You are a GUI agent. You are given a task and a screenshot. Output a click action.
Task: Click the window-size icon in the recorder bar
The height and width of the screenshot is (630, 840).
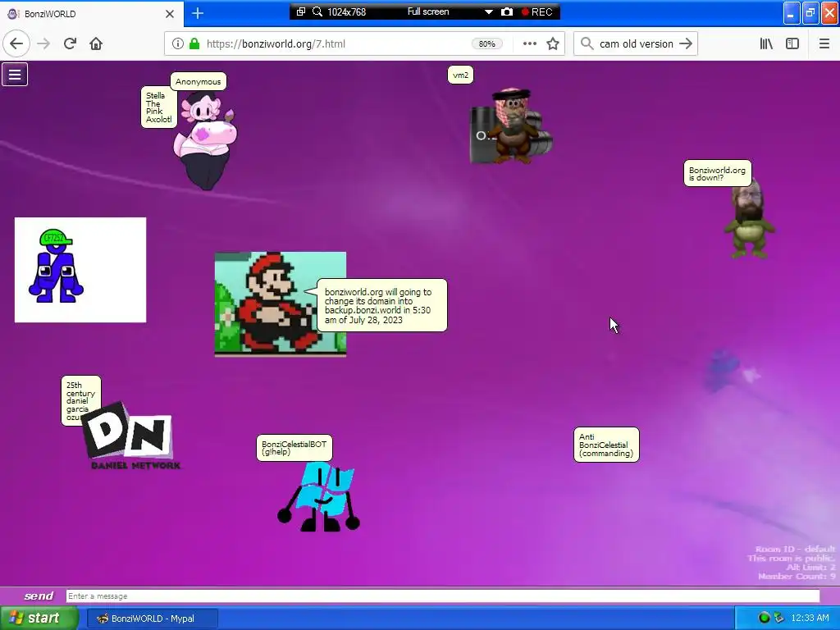[x=301, y=11]
